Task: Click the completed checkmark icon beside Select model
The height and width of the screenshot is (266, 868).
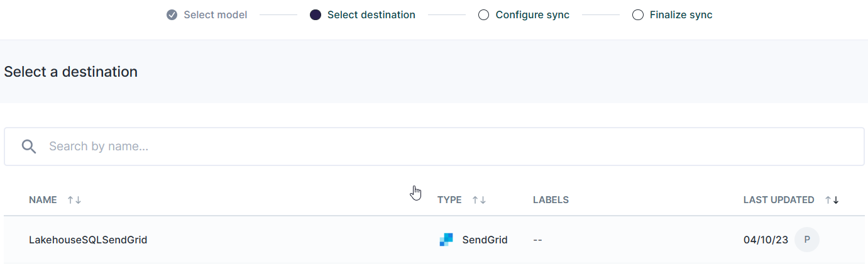Action: [x=172, y=15]
